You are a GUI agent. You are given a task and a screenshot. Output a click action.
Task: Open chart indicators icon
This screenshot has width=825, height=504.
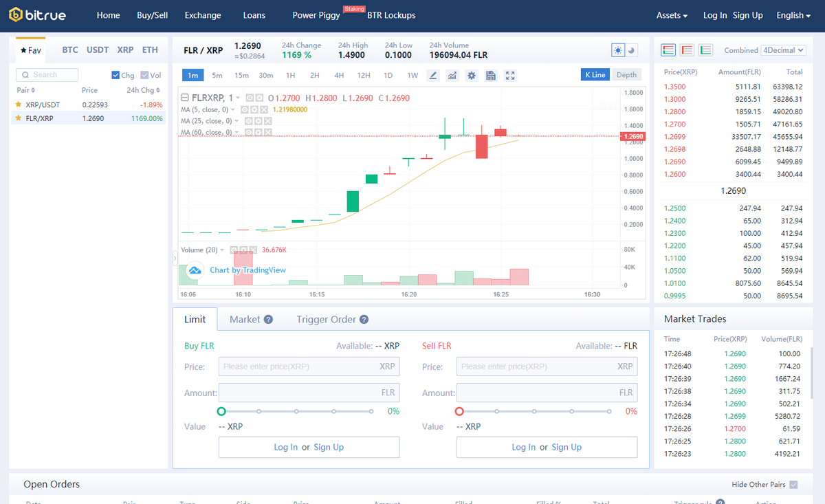click(x=452, y=75)
